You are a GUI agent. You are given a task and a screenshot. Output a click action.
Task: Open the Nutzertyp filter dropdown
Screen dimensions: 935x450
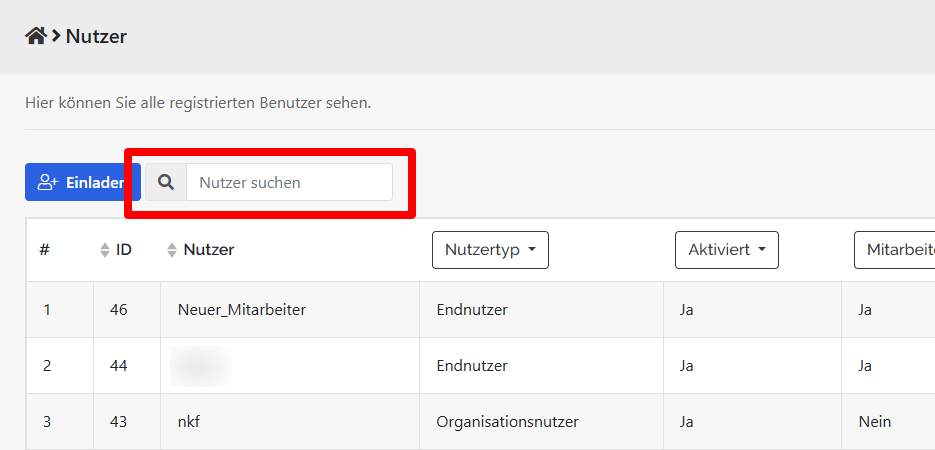tap(490, 250)
